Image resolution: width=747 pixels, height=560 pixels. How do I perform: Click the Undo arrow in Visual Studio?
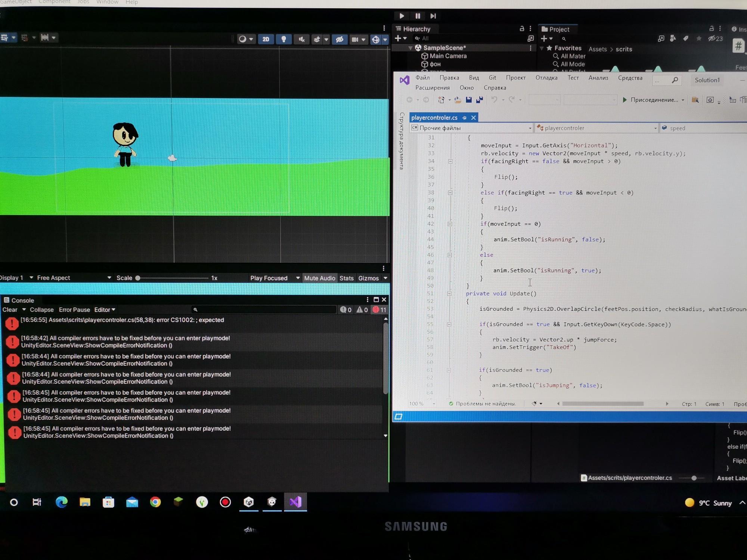coord(494,100)
